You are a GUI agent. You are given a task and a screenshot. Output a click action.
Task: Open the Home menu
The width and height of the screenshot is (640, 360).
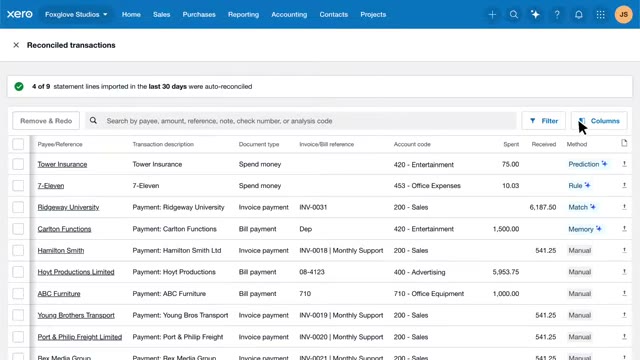pos(131,14)
